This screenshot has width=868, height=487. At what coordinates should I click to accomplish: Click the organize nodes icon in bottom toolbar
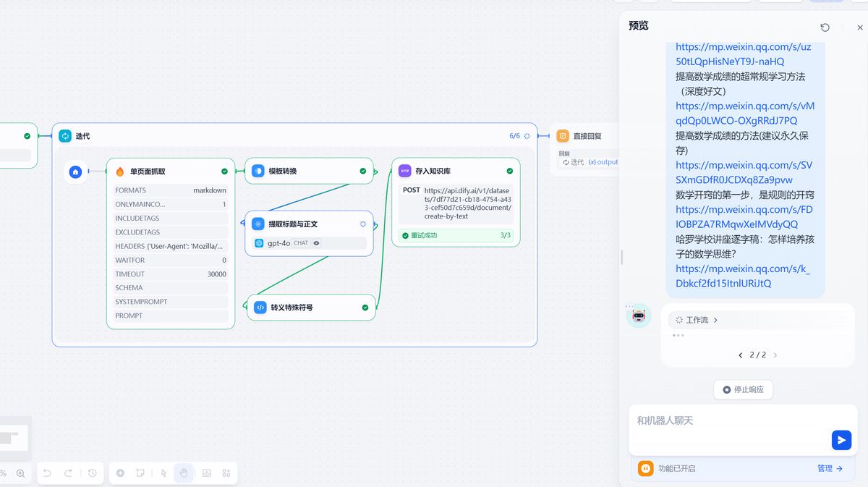(226, 473)
